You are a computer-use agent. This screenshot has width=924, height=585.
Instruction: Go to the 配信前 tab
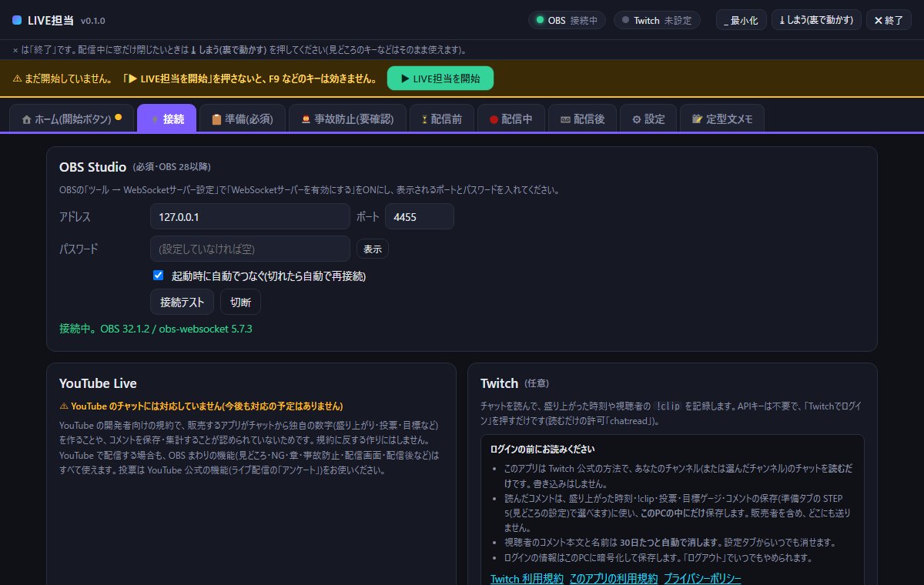pyautogui.click(x=441, y=119)
